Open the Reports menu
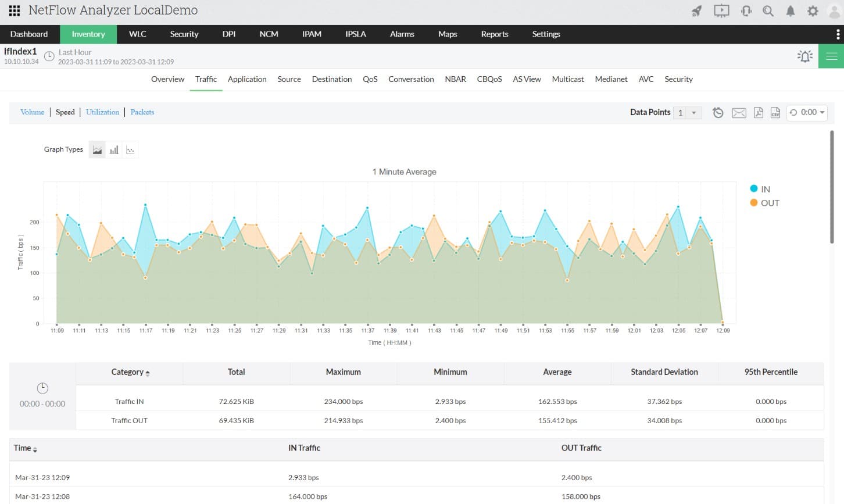The width and height of the screenshot is (844, 504). click(x=495, y=34)
